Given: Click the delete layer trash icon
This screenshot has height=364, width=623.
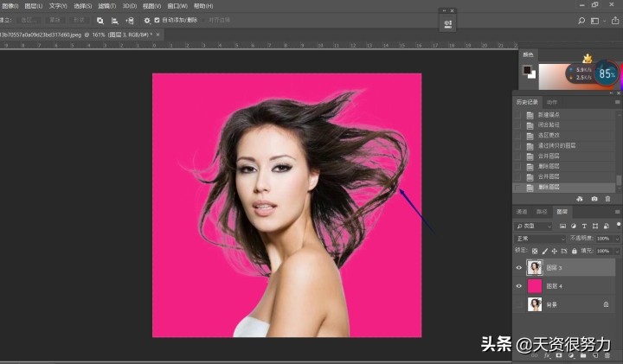Looking at the screenshot, I should 607,355.
